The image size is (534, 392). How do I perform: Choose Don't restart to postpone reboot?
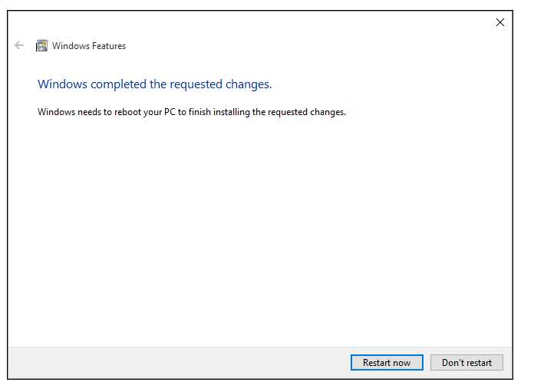coord(466,362)
